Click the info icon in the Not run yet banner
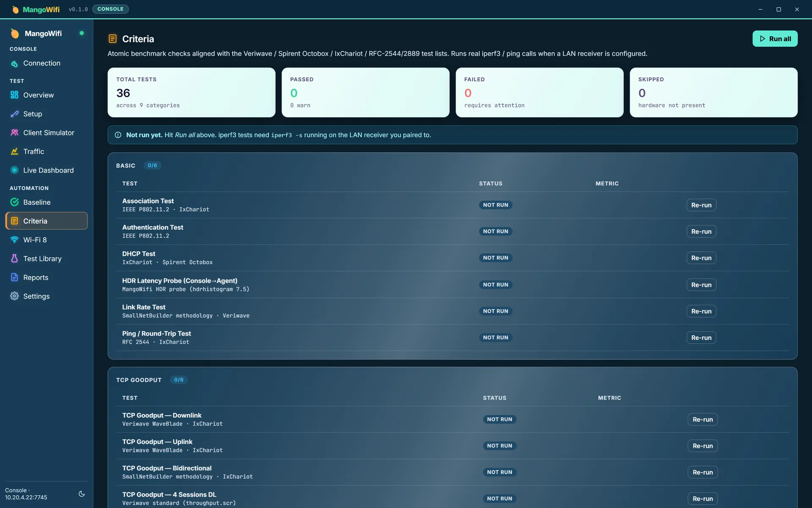 click(118, 135)
